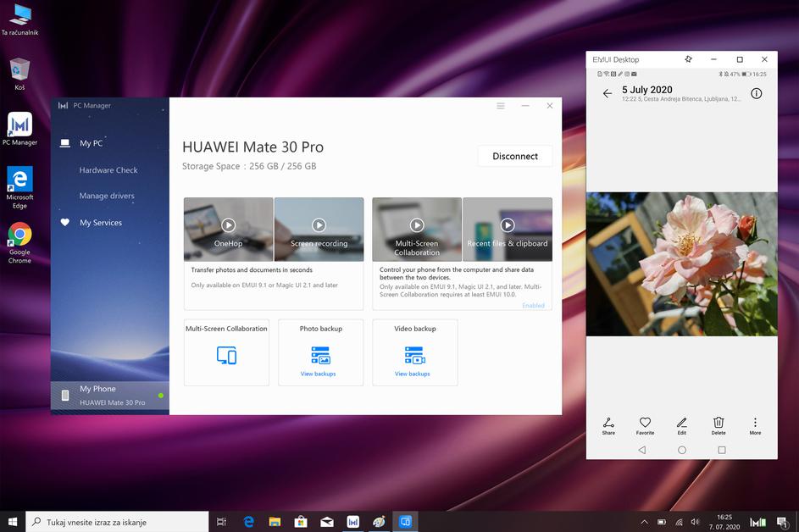The height and width of the screenshot is (532, 799).
Task: Delete the photo using trash icon
Action: coord(719,424)
